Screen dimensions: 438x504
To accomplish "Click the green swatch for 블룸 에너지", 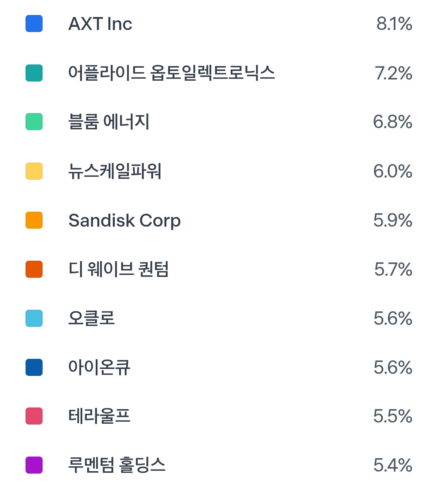I will [x=34, y=122].
